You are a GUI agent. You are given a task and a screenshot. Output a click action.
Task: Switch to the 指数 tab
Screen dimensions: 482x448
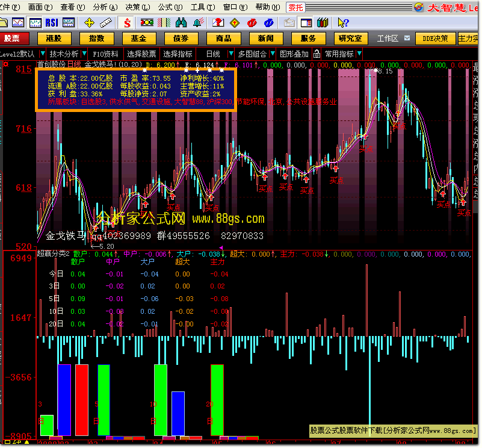(x=96, y=39)
